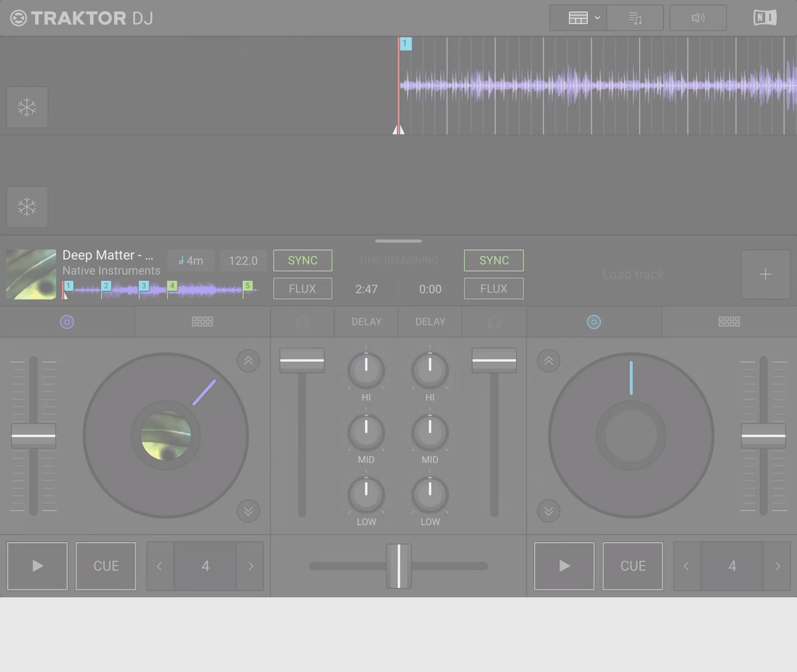The width and height of the screenshot is (797, 672).
Task: Click the left channel HI EQ knob
Action: pyautogui.click(x=366, y=370)
